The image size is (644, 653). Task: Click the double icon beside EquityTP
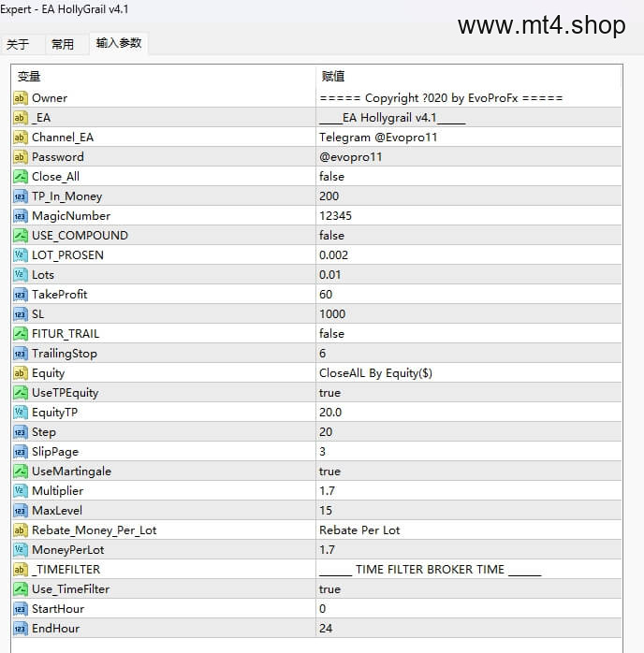click(x=21, y=413)
